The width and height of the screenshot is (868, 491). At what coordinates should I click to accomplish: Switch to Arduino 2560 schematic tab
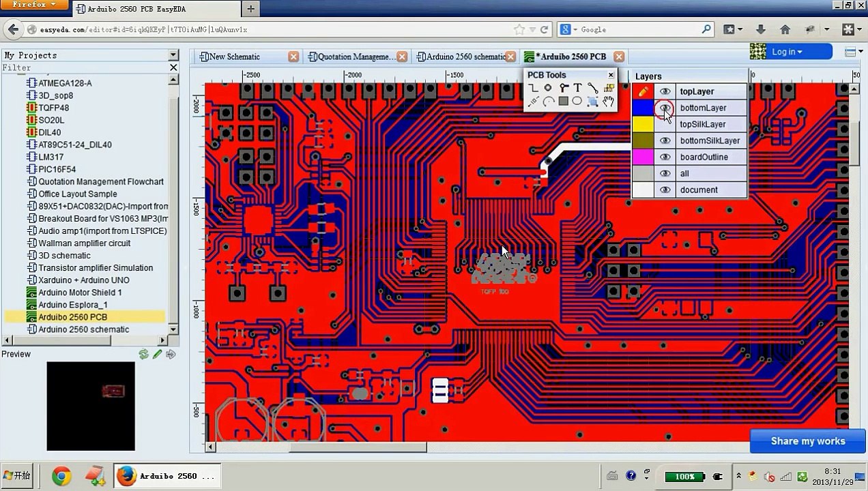[461, 57]
